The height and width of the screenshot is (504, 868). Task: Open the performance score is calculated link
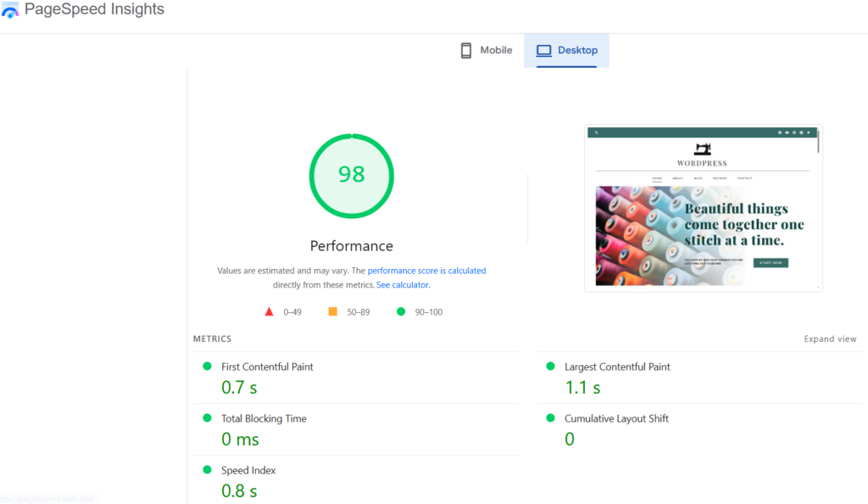click(x=427, y=271)
